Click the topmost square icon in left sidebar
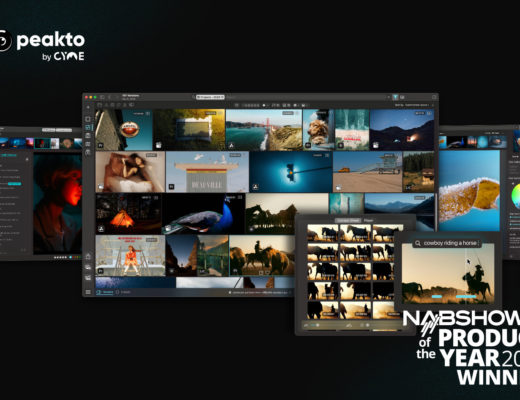The image size is (520, 400). (x=88, y=119)
